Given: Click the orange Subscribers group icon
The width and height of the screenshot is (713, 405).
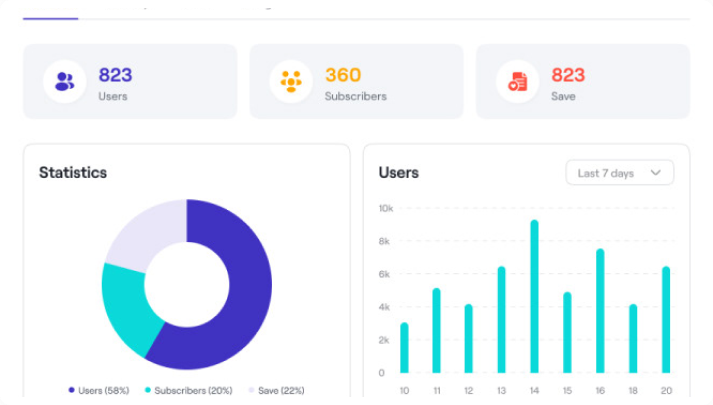Looking at the screenshot, I should click(x=291, y=82).
